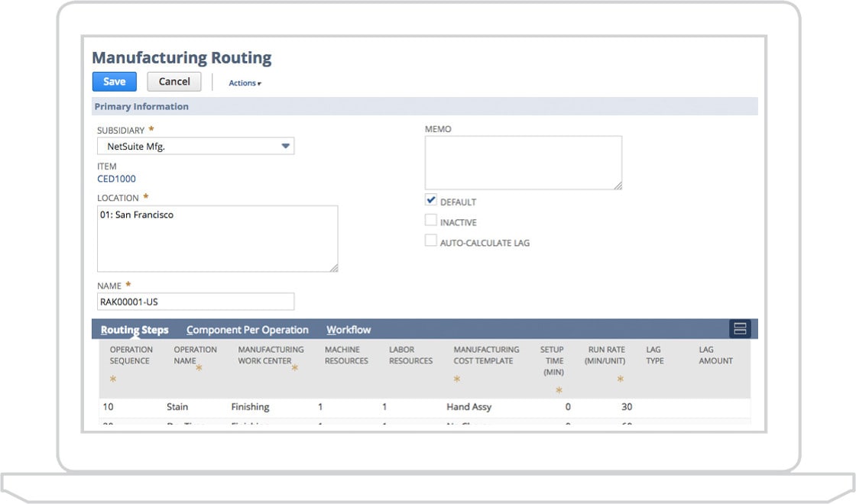Image resolution: width=856 pixels, height=504 pixels.
Task: Click the Labor Resources column header
Action: coord(410,355)
